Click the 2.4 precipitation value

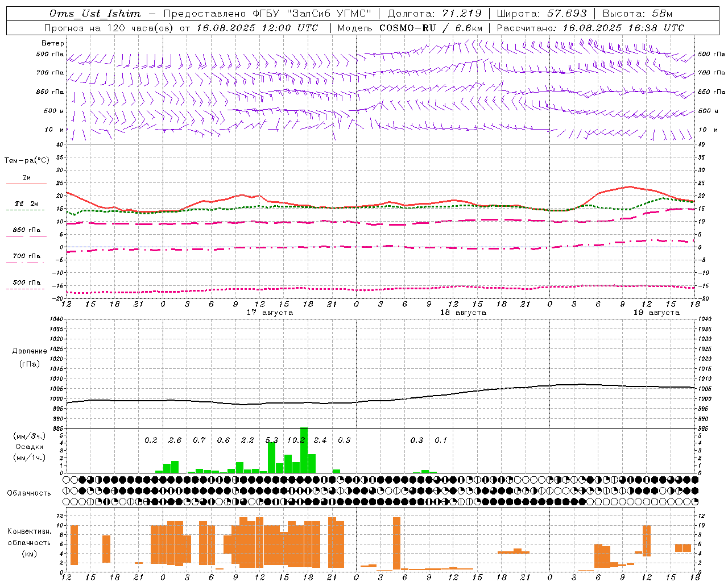(320, 440)
